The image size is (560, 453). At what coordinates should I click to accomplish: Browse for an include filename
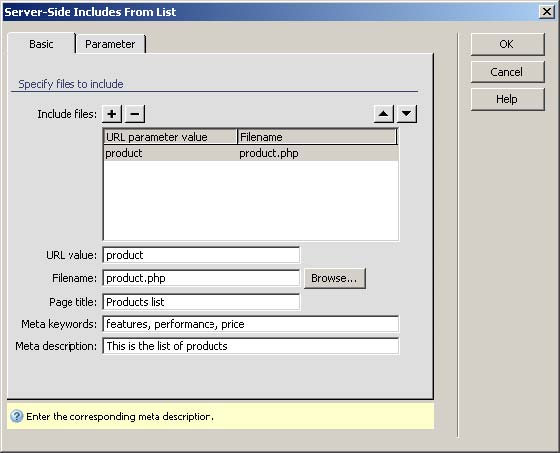tap(335, 278)
